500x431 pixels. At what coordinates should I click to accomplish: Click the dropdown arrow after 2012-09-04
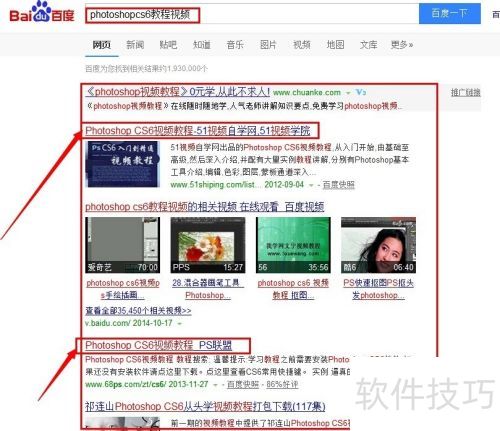click(x=311, y=185)
